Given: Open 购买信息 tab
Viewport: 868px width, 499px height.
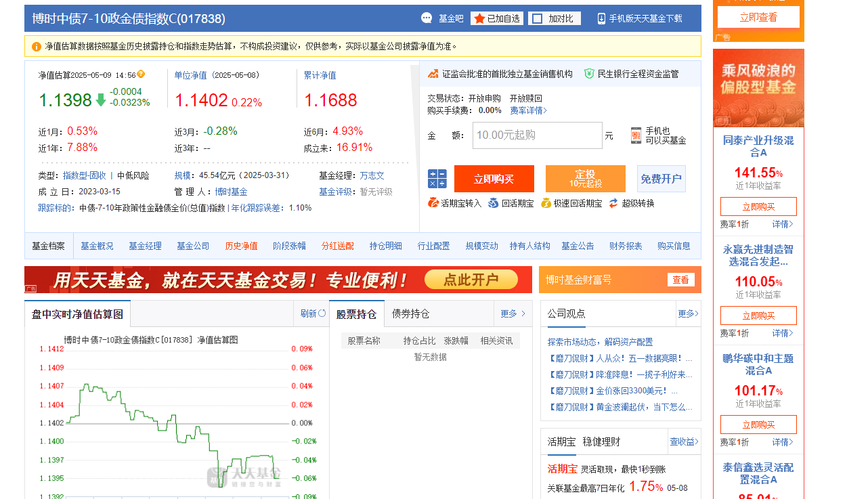Looking at the screenshot, I should pos(674,246).
